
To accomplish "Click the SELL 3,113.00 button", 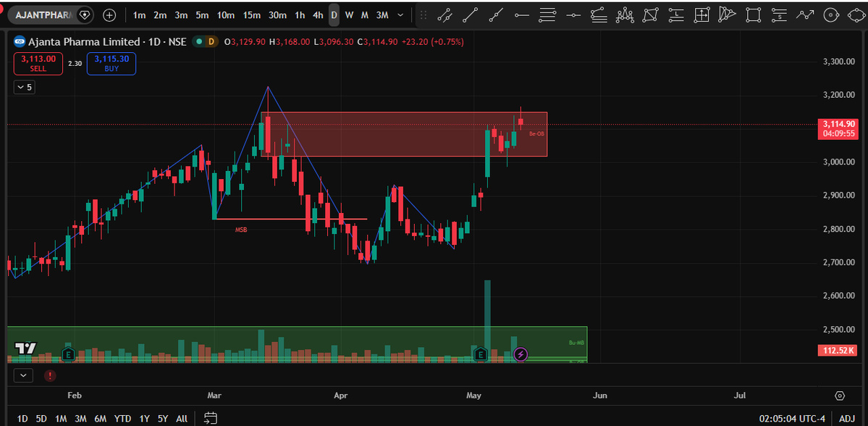I will click(38, 63).
